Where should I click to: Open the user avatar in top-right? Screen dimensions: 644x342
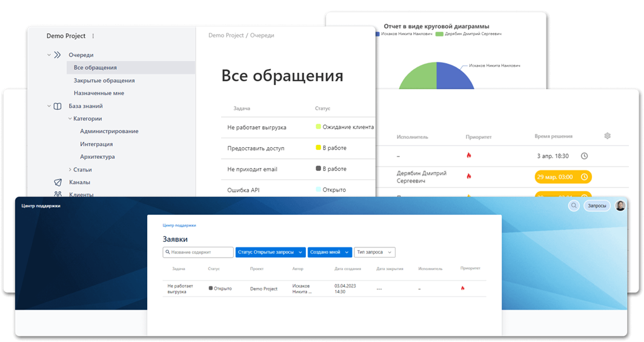pos(620,206)
